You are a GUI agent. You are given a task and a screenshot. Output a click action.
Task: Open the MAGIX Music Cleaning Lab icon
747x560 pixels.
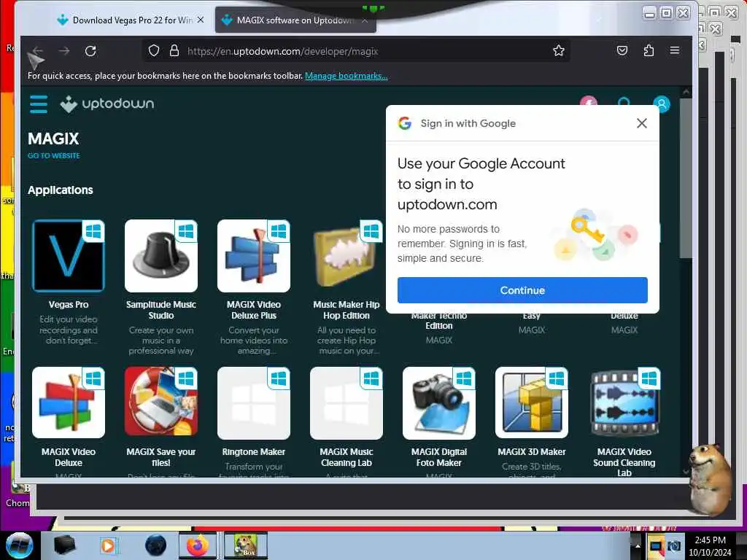pos(347,402)
